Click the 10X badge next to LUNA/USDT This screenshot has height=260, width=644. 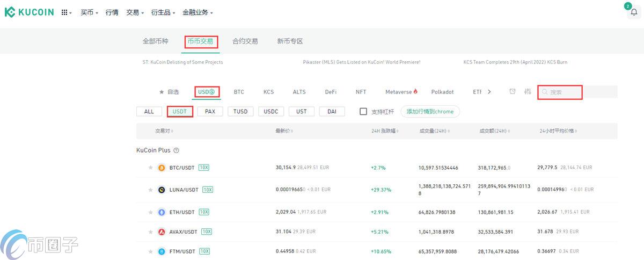pos(208,190)
